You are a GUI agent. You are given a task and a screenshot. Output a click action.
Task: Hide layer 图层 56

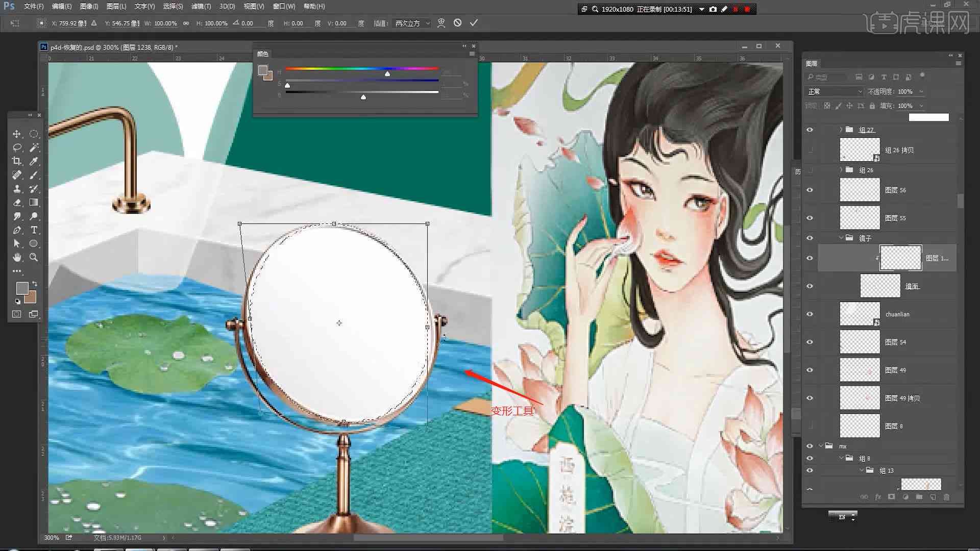pos(810,190)
